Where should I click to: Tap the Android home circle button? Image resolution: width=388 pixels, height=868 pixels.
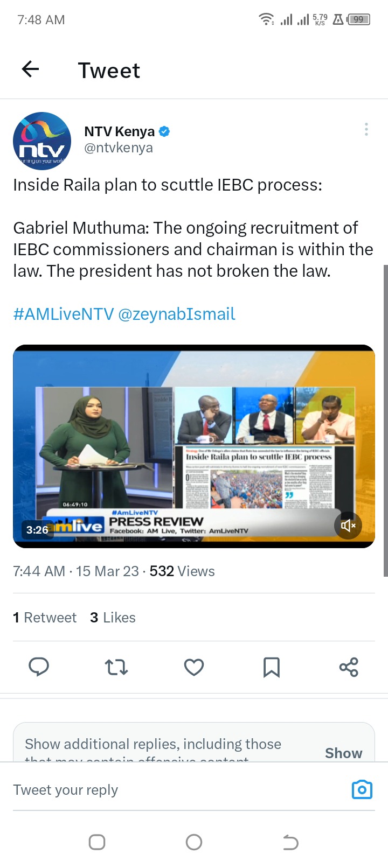pos(194,842)
